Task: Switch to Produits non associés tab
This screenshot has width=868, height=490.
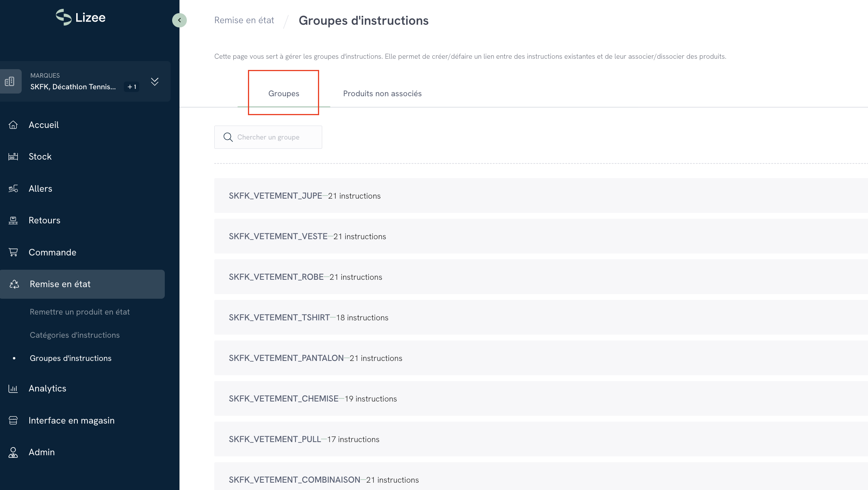Action: tap(382, 94)
